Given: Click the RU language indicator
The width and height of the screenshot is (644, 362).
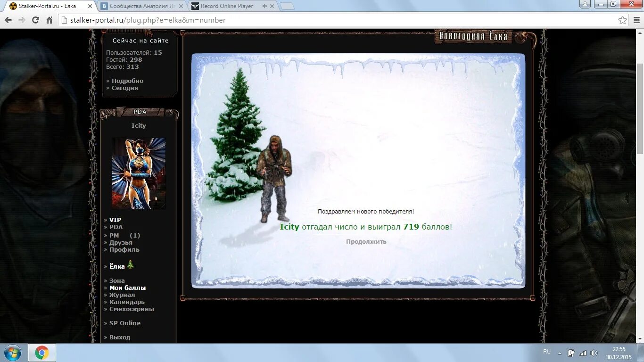Looking at the screenshot, I should (546, 352).
